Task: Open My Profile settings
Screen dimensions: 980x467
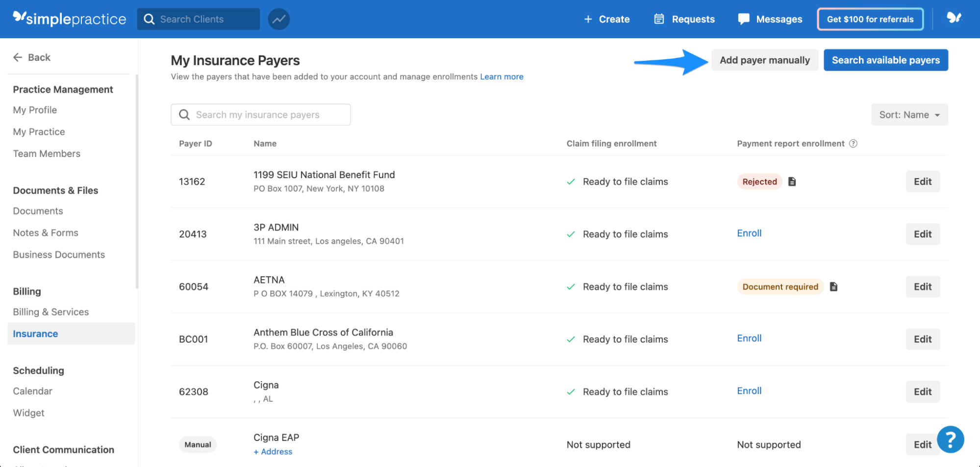Action: pos(35,110)
